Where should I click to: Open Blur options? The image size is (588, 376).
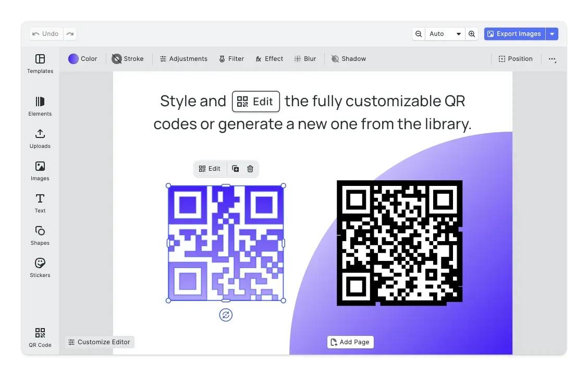coord(305,59)
